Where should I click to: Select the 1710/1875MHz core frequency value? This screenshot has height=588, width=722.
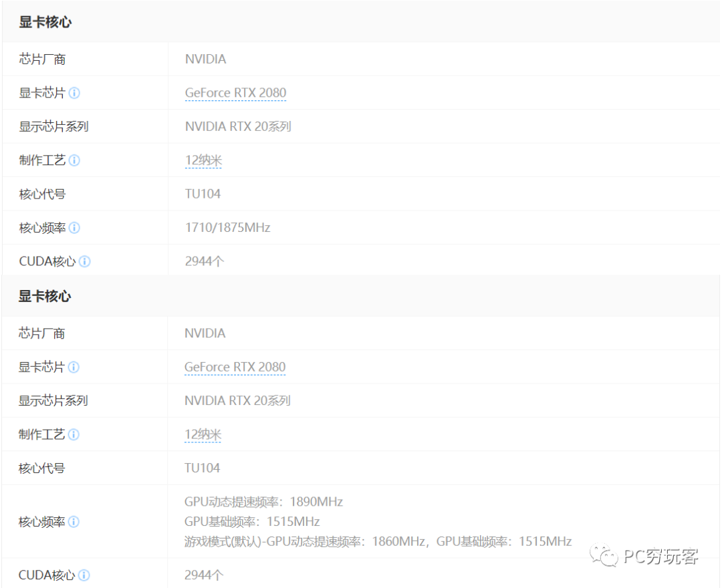point(227,228)
